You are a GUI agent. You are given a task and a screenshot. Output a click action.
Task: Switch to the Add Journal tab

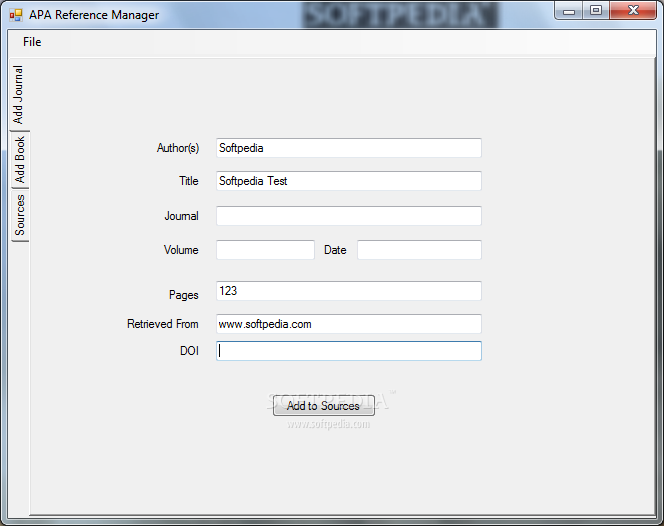(x=18, y=94)
